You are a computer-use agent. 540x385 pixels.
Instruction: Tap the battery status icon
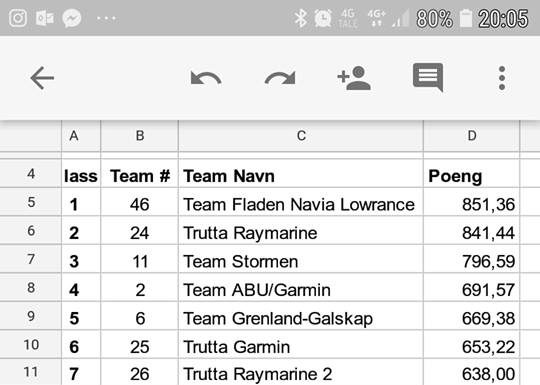[466, 18]
